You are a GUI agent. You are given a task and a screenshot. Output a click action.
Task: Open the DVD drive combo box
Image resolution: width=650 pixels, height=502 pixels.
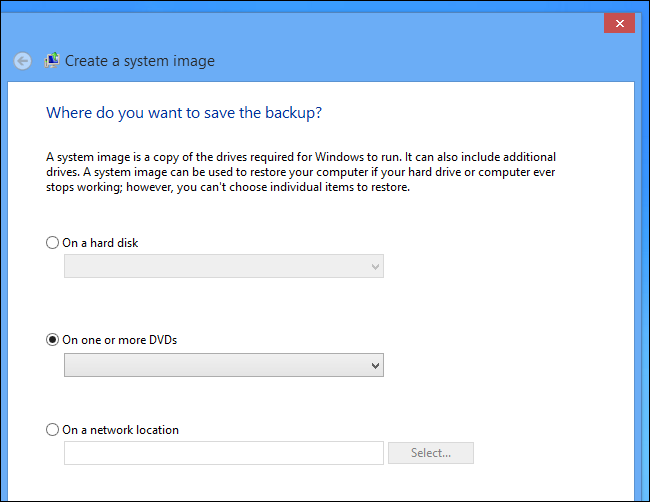point(223,366)
